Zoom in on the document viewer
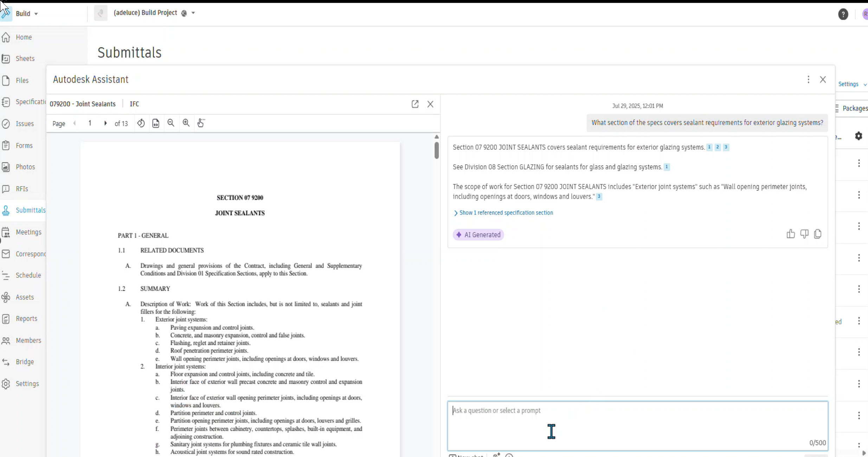This screenshot has width=868, height=457. tap(186, 123)
